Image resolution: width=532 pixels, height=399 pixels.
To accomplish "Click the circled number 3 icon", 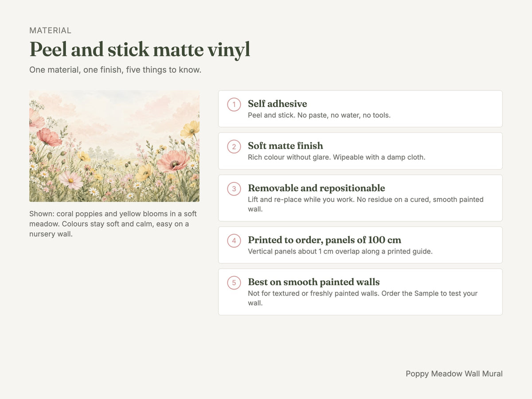I will click(234, 189).
